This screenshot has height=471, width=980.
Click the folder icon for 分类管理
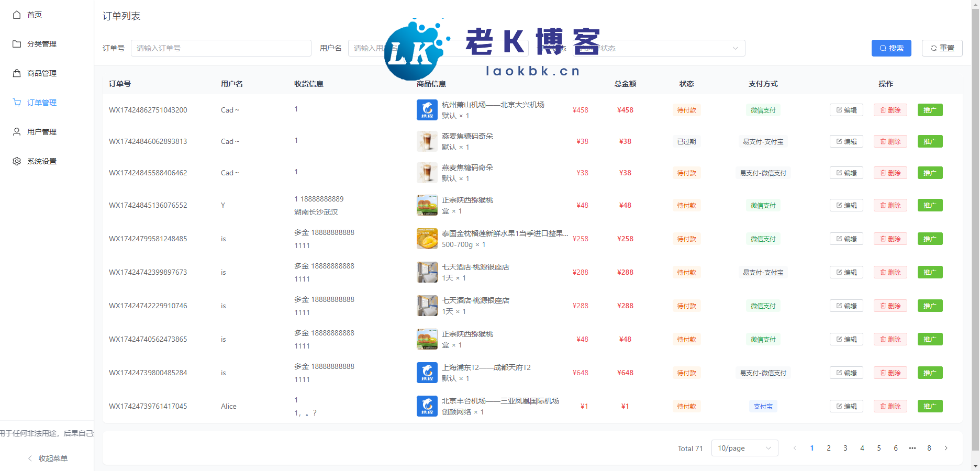[17, 44]
